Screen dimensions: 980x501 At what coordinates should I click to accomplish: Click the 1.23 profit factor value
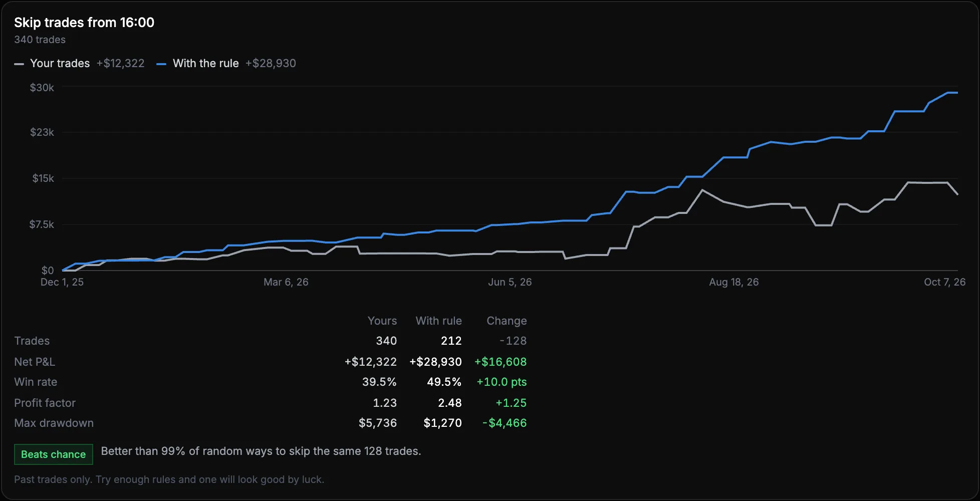click(385, 403)
